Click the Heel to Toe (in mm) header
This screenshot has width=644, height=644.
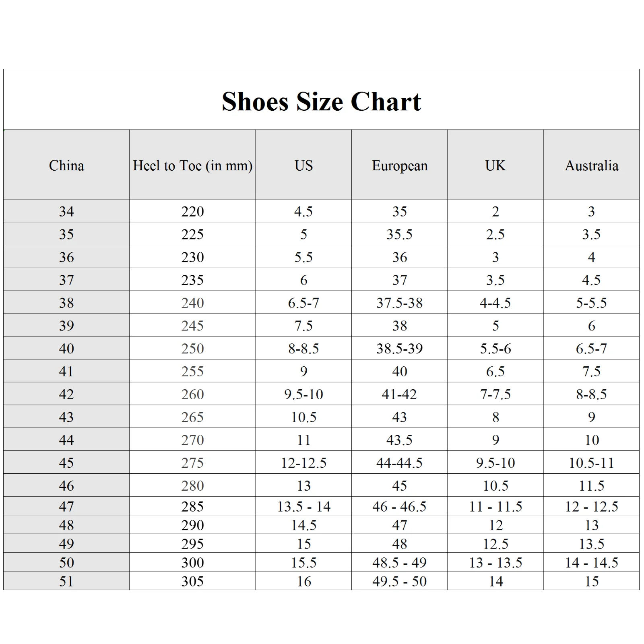point(192,165)
